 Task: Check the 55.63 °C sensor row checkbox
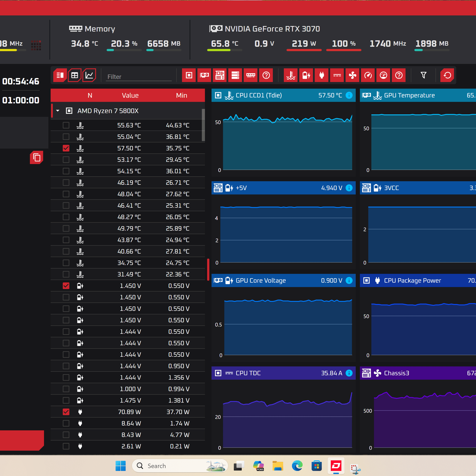tap(66, 125)
